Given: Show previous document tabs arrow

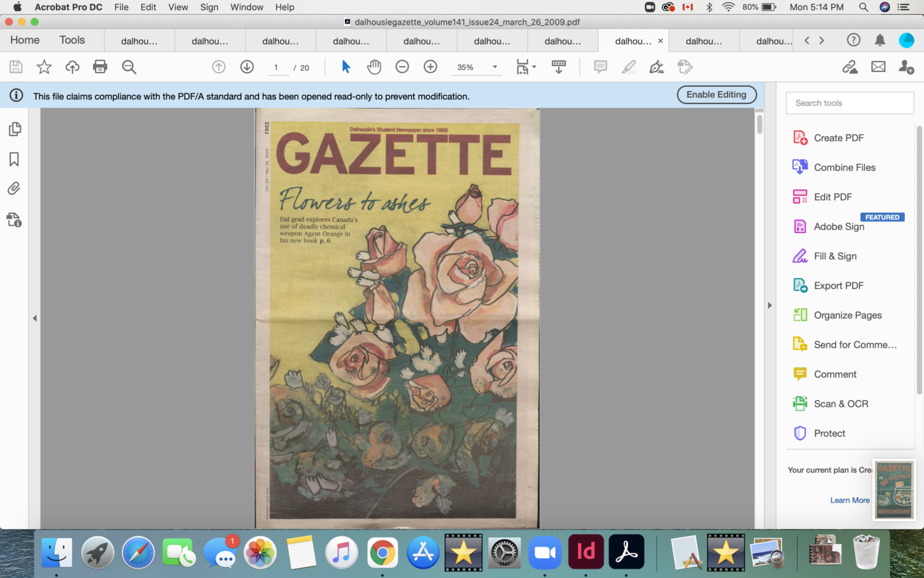Looking at the screenshot, I should click(x=807, y=40).
